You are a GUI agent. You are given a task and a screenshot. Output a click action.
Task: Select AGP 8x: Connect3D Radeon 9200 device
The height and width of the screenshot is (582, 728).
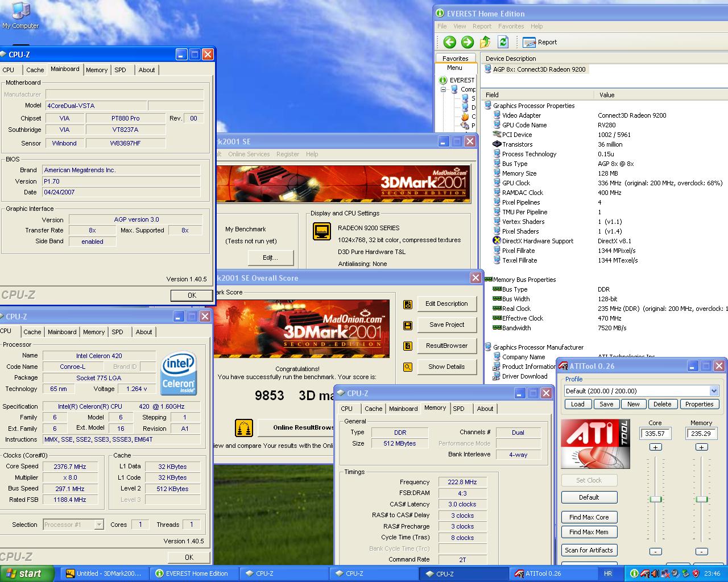(x=535, y=69)
